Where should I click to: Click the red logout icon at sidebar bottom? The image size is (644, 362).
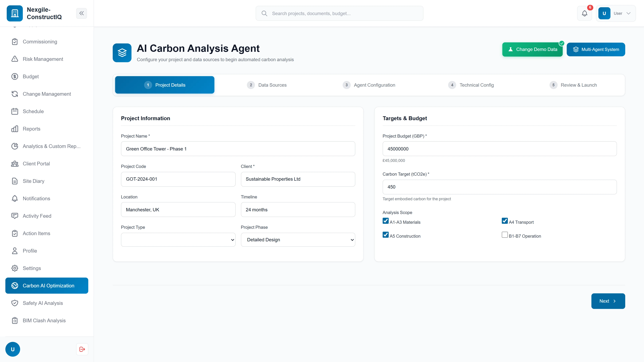tap(82, 349)
